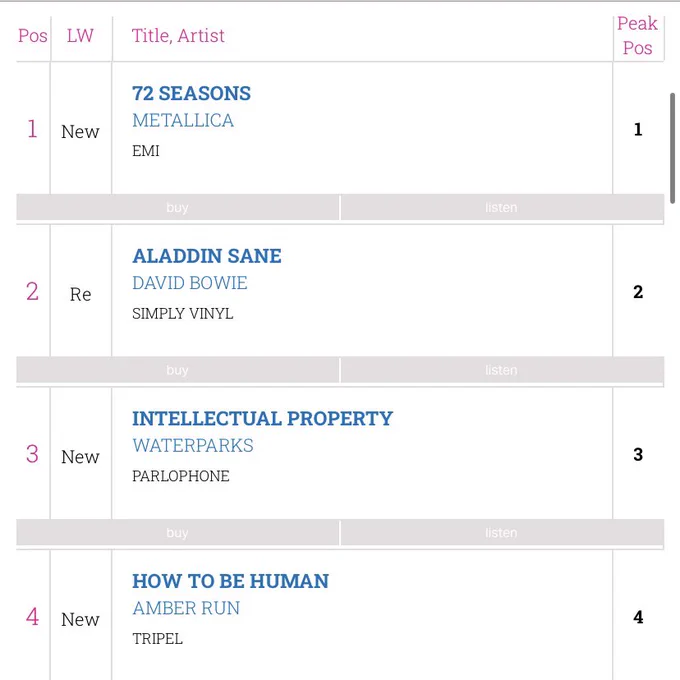Image resolution: width=680 pixels, height=680 pixels.
Task: Open the WATERPARKS artist link
Action: [x=193, y=445]
